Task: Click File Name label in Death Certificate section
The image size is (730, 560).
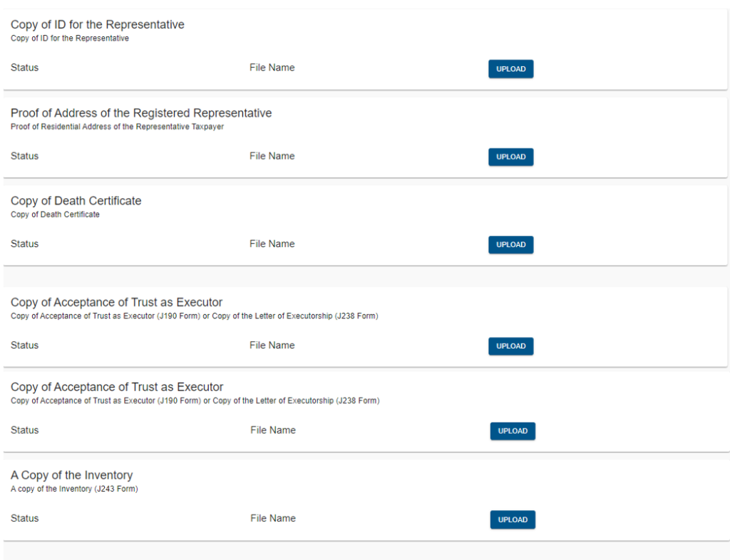Action: (x=272, y=244)
